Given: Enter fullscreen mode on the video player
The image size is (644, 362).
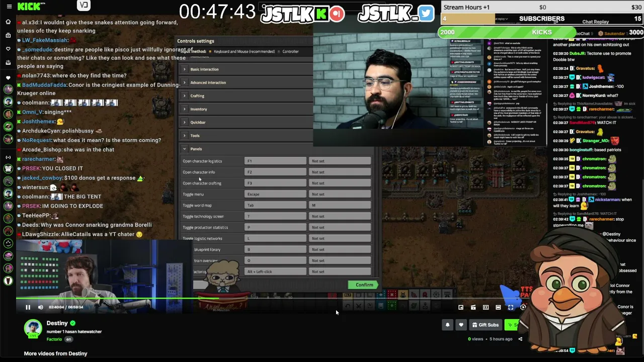Looking at the screenshot, I should pos(511,307).
